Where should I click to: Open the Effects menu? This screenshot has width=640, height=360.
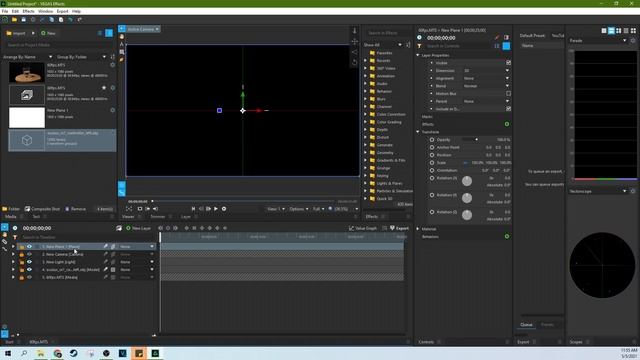(x=28, y=11)
